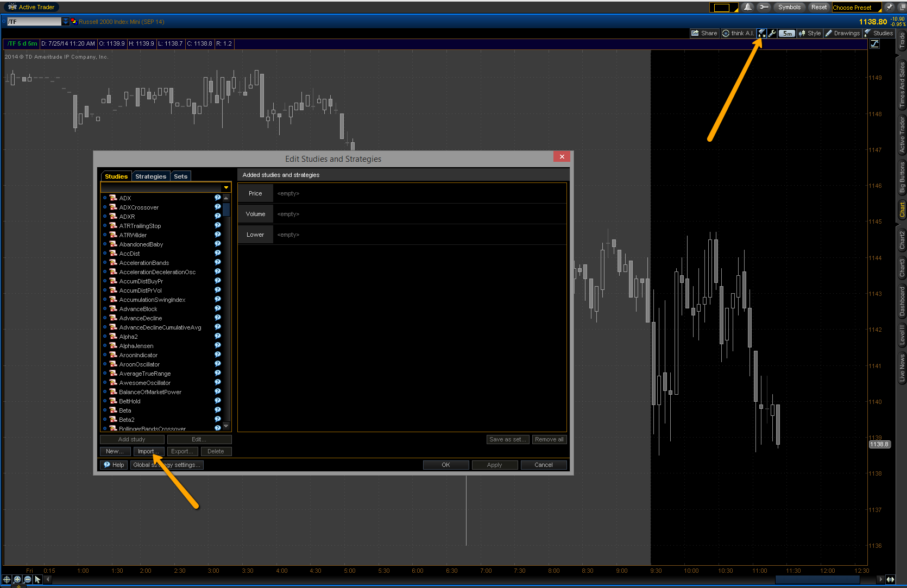Open the Studies toolbar menu
The width and height of the screenshot is (907, 588).
(879, 33)
